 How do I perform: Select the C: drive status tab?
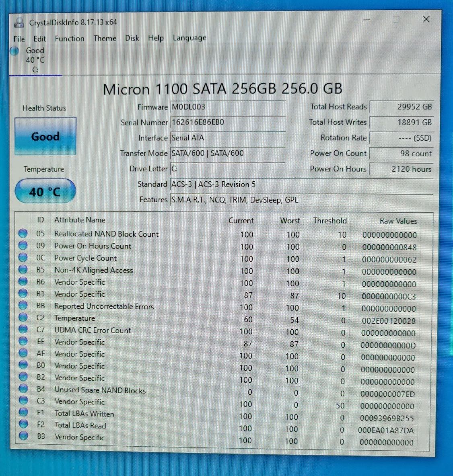(x=35, y=60)
